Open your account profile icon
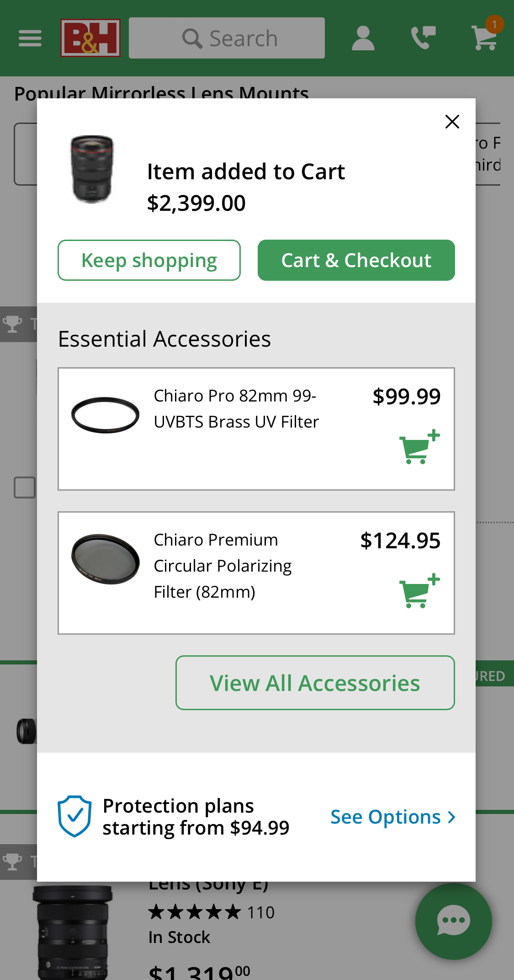Screen dimensions: 514x980 pos(362,38)
